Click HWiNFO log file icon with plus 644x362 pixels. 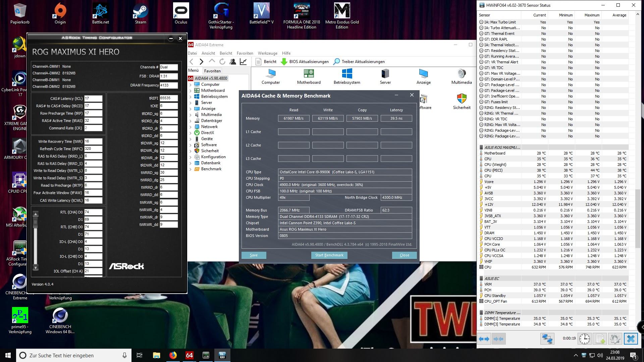click(600, 339)
